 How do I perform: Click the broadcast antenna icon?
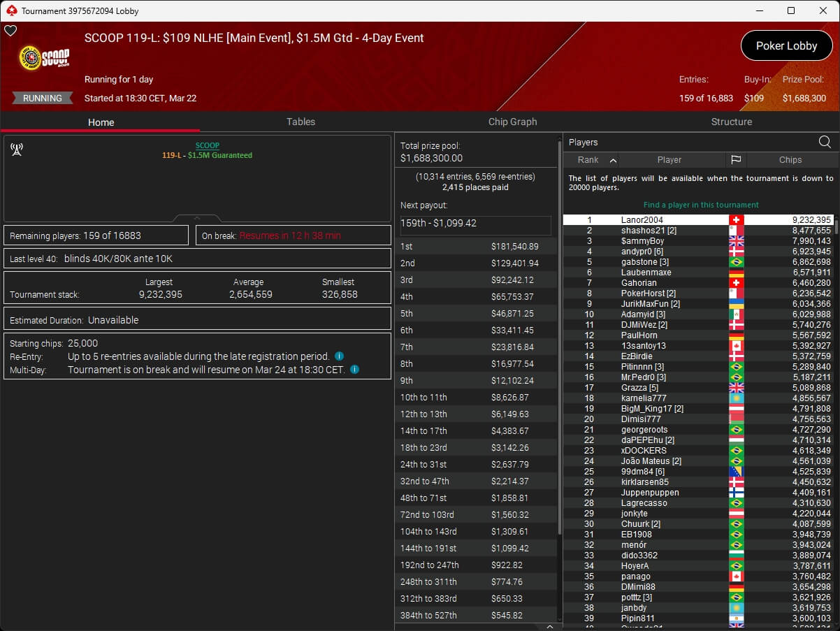click(17, 150)
